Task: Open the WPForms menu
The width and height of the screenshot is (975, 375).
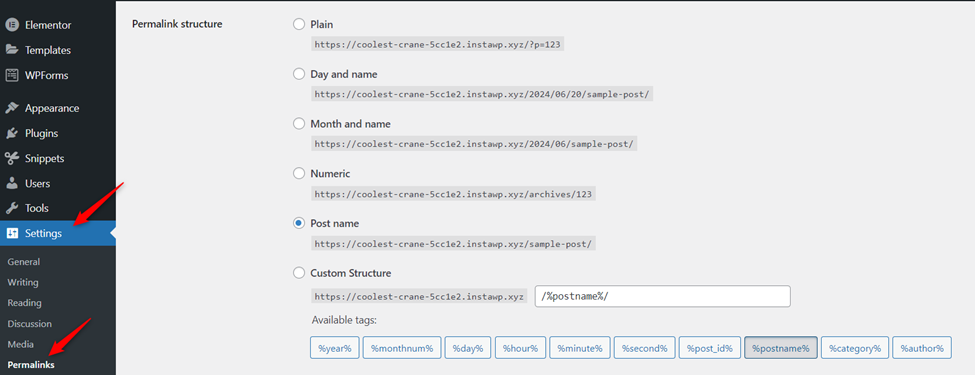Action: coord(58,75)
